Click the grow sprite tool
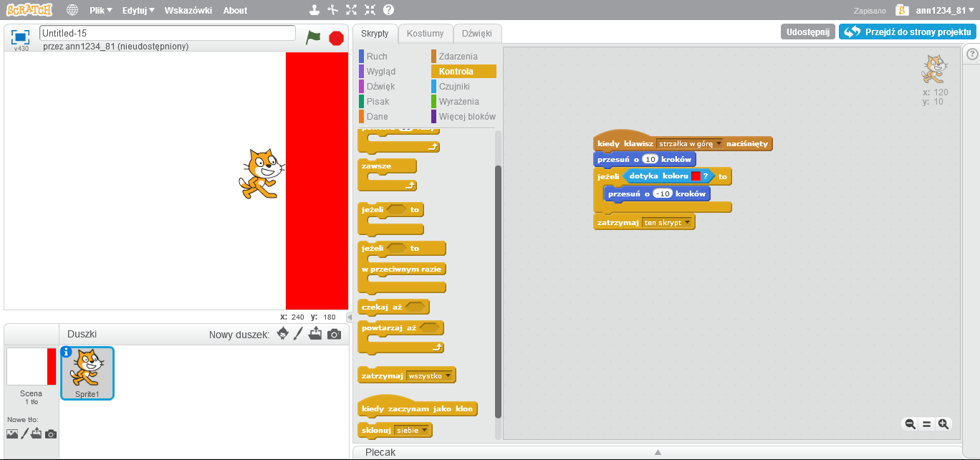 350,10
